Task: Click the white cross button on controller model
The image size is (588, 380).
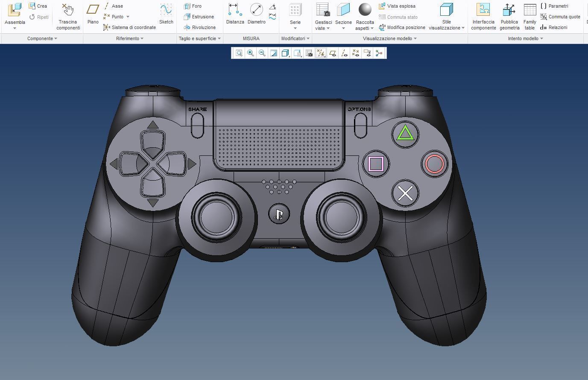Action: click(405, 193)
